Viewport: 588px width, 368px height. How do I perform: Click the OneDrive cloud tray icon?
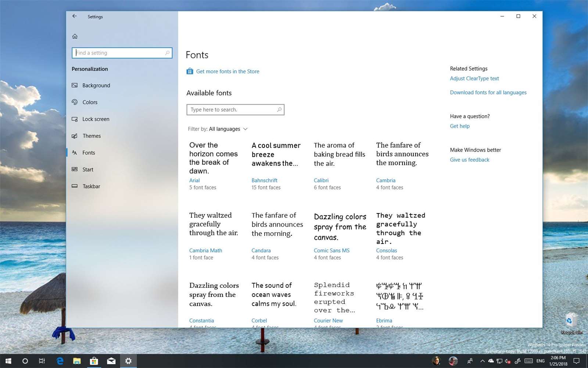(x=491, y=361)
